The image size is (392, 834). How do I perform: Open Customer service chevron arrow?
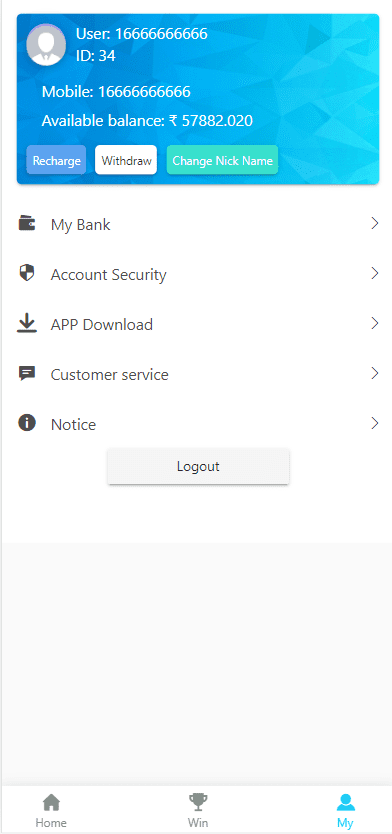pos(375,373)
